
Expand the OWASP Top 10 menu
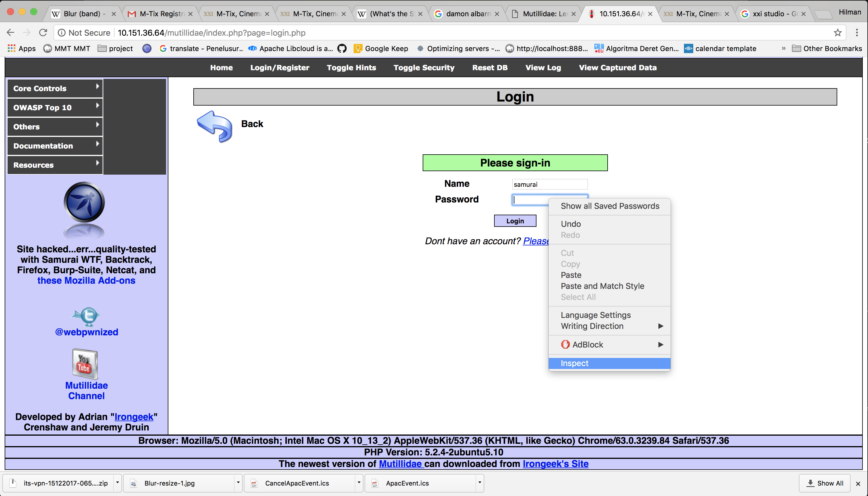click(x=55, y=107)
